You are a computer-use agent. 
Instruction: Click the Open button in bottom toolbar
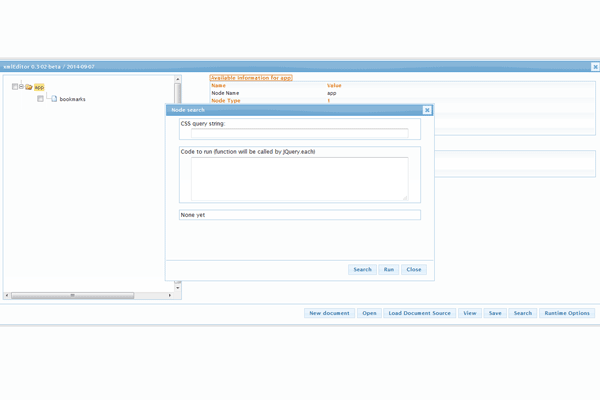click(369, 313)
